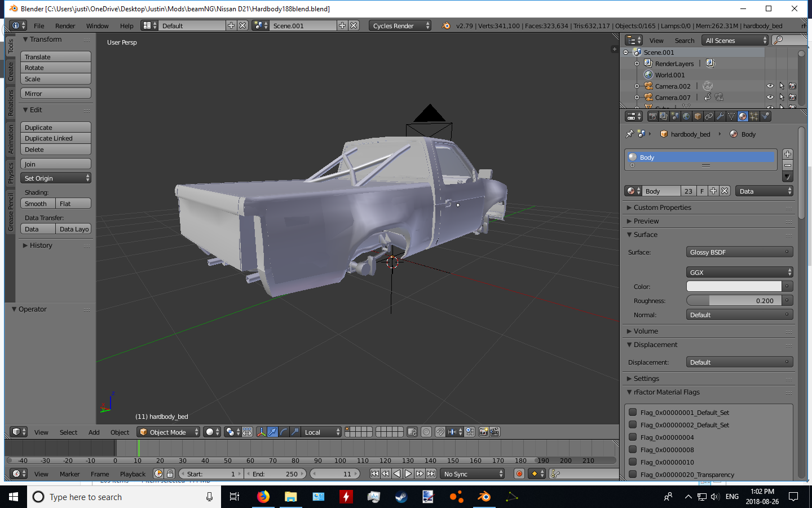This screenshot has height=508, width=812.
Task: Open the Object Mode dropdown
Action: click(169, 432)
